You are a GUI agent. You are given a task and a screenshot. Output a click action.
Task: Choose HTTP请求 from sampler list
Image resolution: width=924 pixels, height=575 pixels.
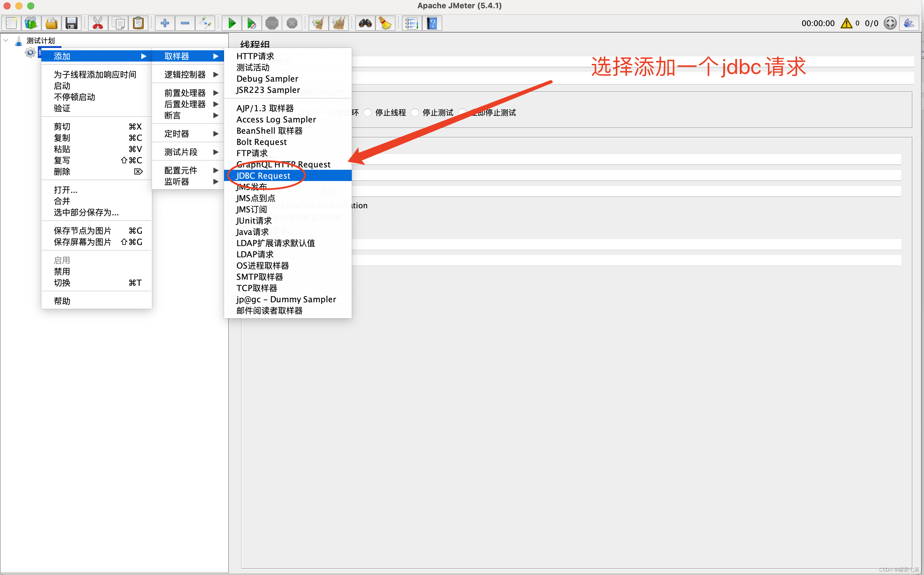coord(288,56)
